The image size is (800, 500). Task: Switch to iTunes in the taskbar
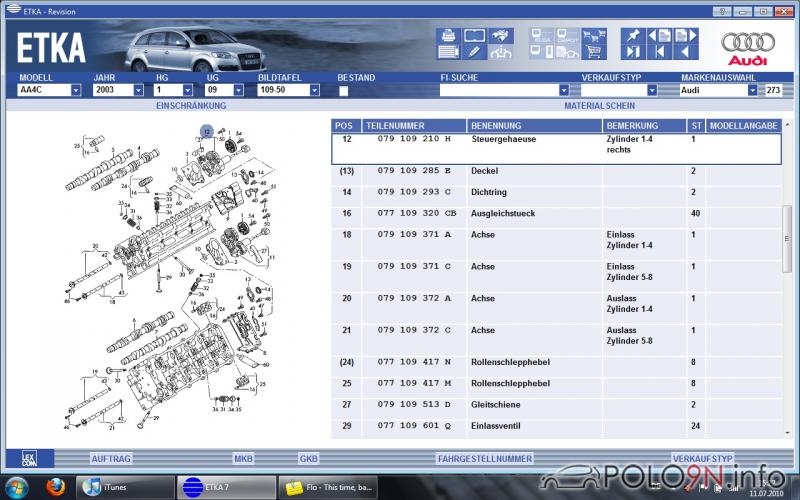[125, 487]
